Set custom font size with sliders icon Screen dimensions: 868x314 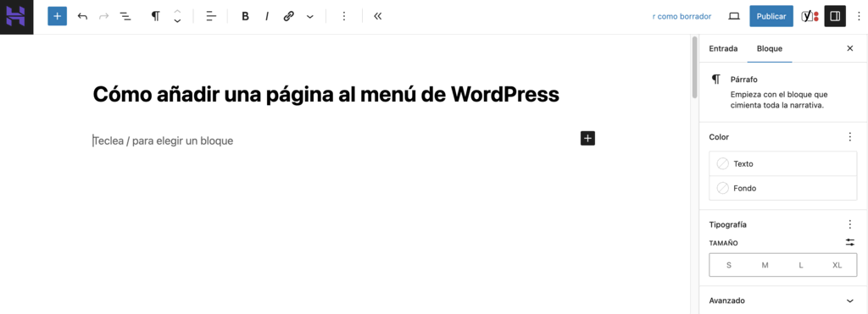click(x=850, y=242)
